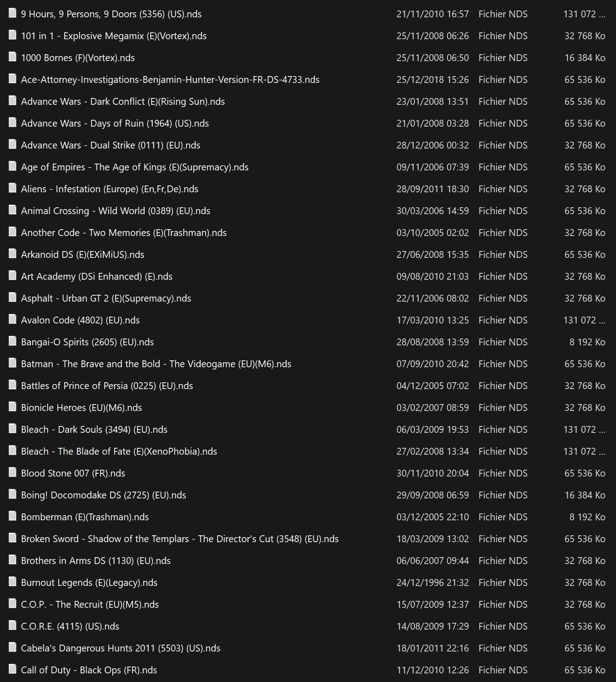
Task: Select the file icon for Advance Wars - Days of Ruin
Action: (x=12, y=123)
